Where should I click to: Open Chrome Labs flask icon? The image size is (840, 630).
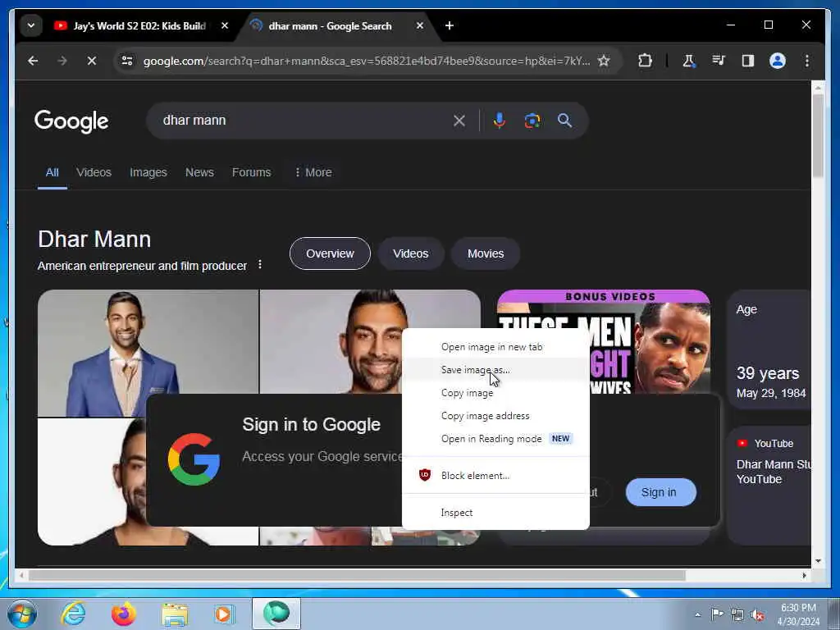[x=689, y=61]
